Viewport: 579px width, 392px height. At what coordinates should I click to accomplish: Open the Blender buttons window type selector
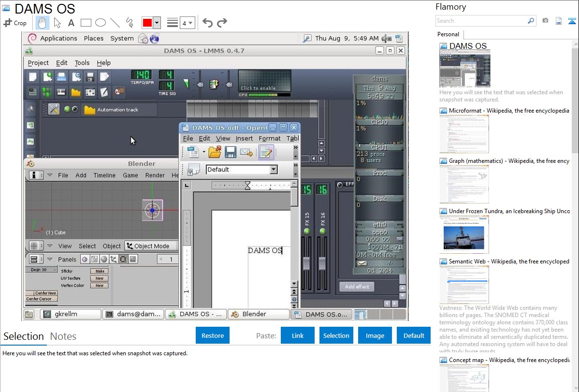point(36,260)
